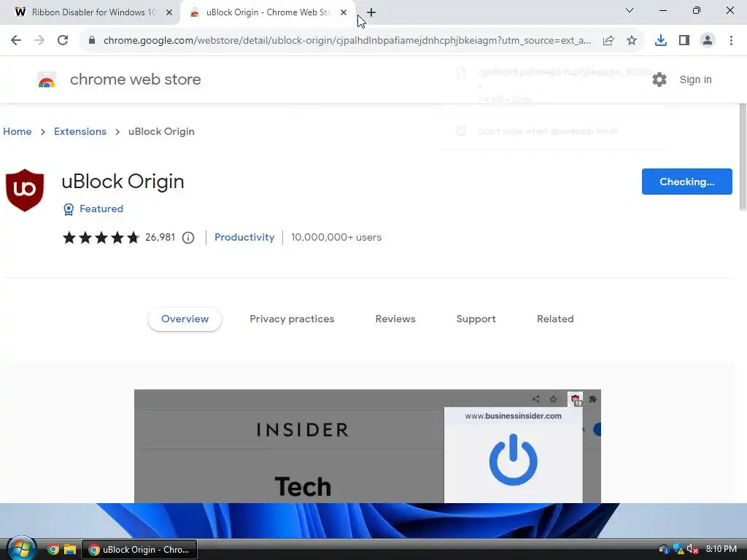The image size is (747, 560).
Task: Launch Chrome from the quick launch
Action: [53, 550]
